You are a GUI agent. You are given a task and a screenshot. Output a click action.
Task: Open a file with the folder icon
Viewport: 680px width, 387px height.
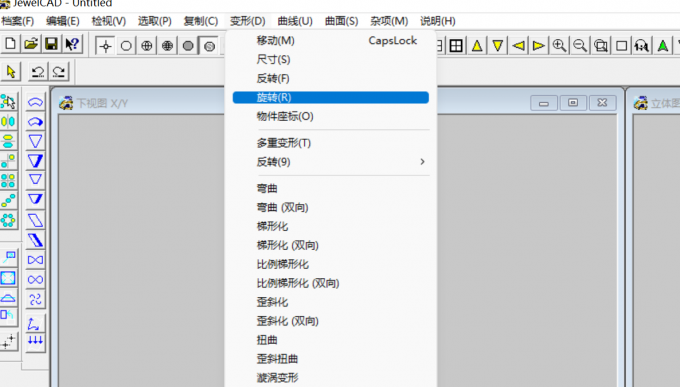31,45
